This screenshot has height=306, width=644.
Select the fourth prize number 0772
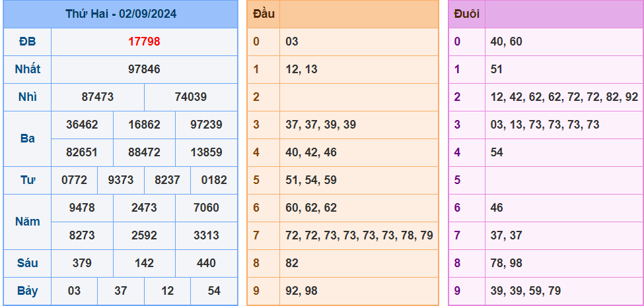coord(75,180)
